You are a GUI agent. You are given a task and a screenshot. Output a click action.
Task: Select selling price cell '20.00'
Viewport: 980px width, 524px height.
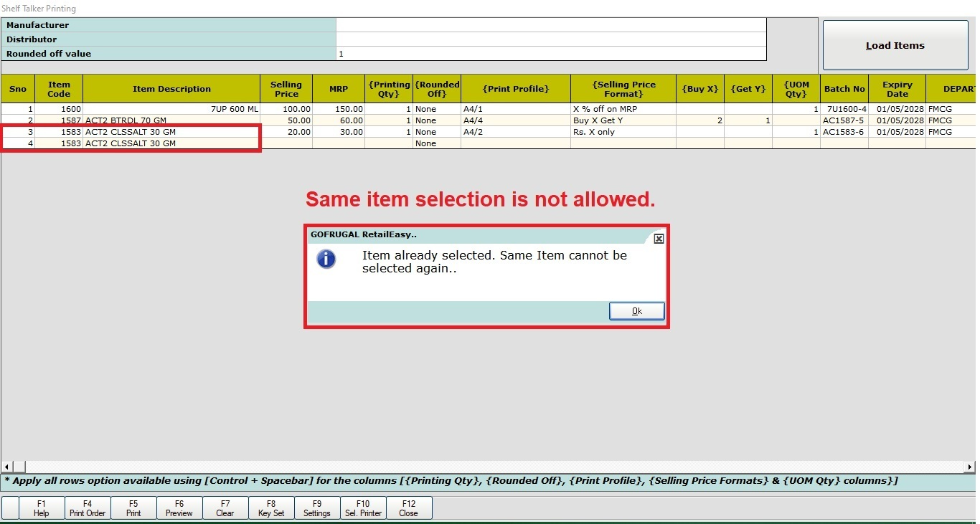point(286,132)
